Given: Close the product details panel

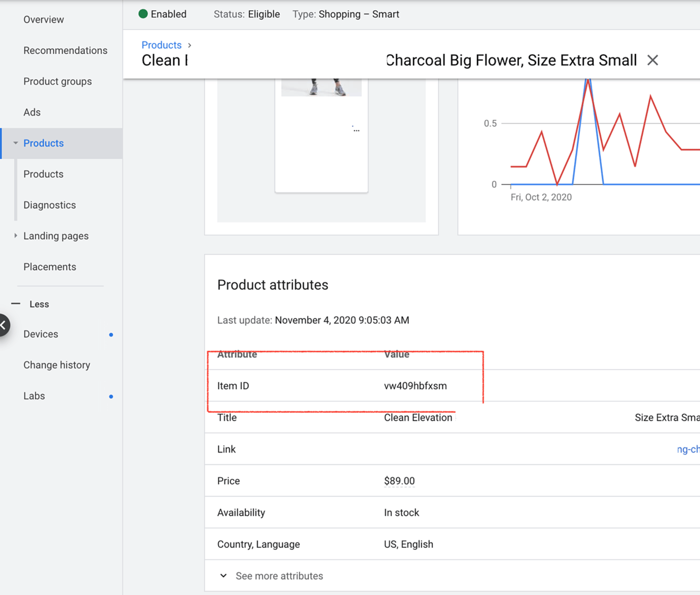Looking at the screenshot, I should tap(652, 61).
